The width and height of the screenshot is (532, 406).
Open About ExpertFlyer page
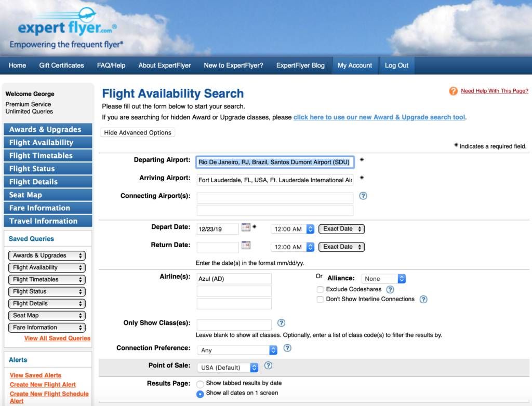tap(165, 65)
